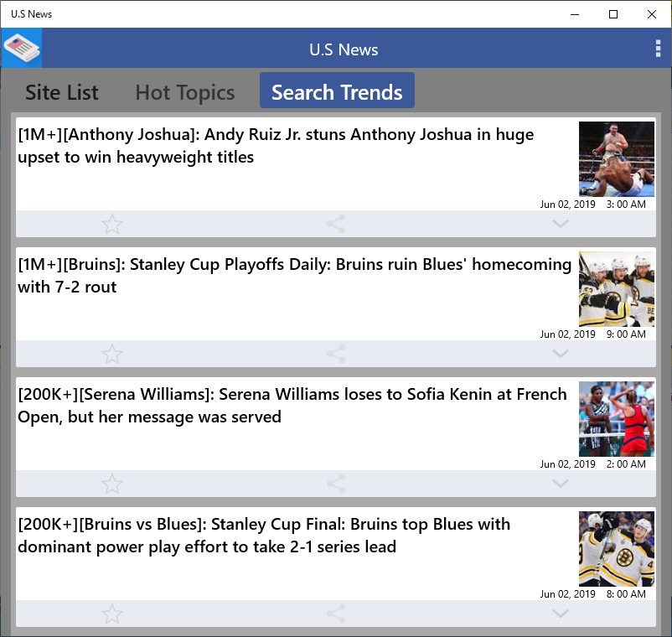Screen dimensions: 672x637
Task: Share the Serena Williams article
Action: pos(336,484)
